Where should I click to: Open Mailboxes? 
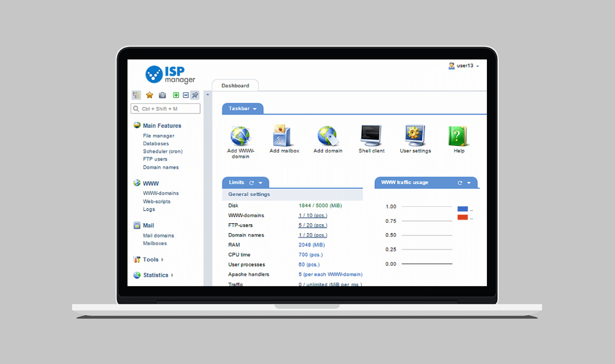(155, 243)
